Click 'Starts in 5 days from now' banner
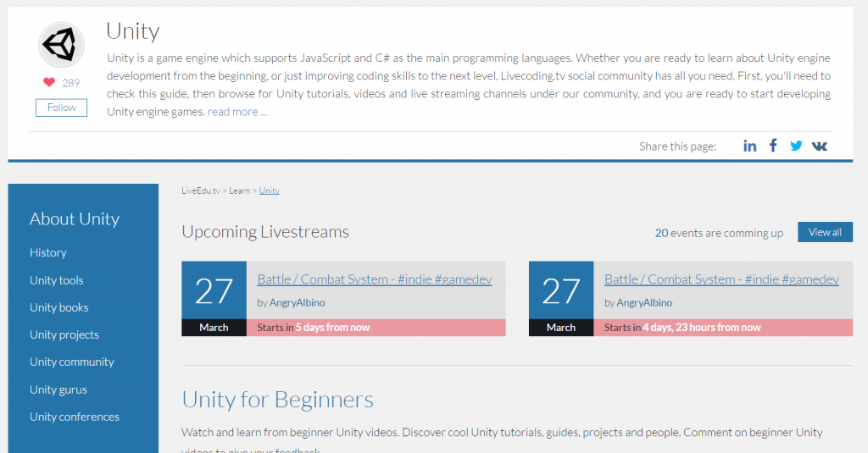Image resolution: width=868 pixels, height=453 pixels. tap(376, 328)
